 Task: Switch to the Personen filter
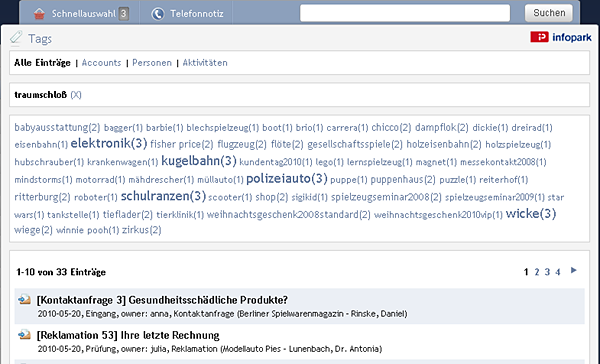click(x=152, y=63)
